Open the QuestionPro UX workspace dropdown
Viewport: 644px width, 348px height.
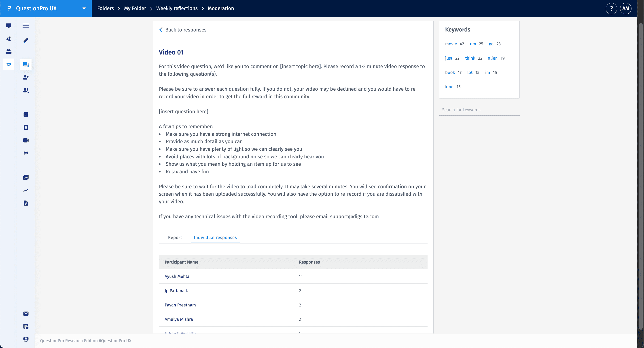(x=84, y=8)
